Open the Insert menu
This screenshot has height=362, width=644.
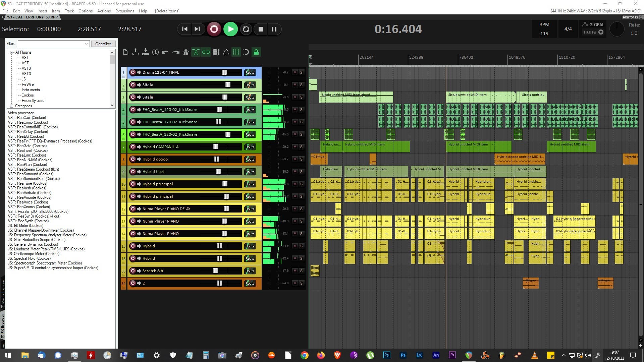pyautogui.click(x=42, y=11)
